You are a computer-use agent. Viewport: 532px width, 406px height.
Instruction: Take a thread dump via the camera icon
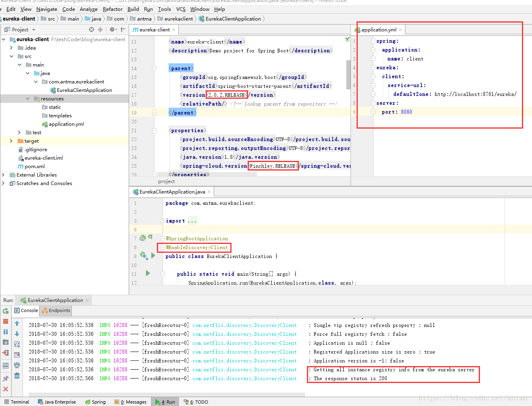click(6, 342)
